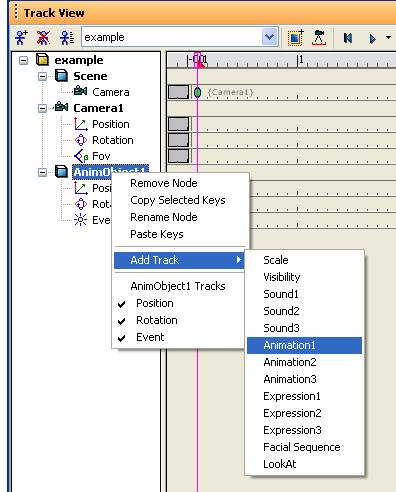The height and width of the screenshot is (492, 396).
Task: Click the Rewind to Start button
Action: tap(348, 38)
